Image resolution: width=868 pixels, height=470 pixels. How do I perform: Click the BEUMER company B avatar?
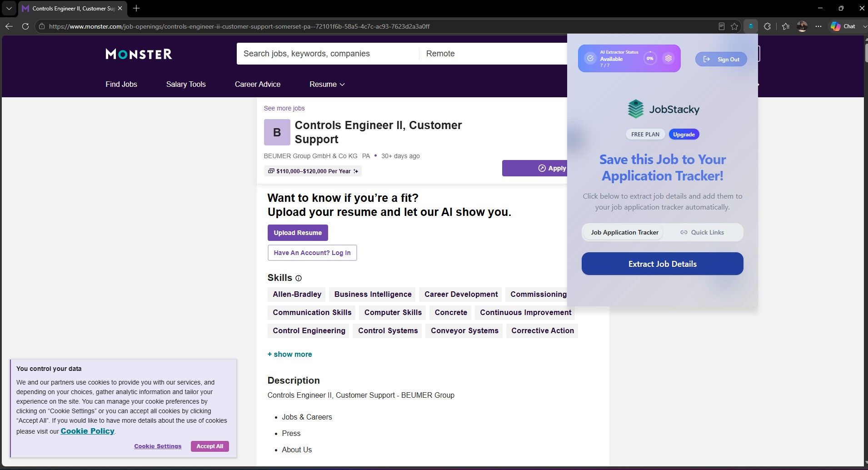pos(277,132)
